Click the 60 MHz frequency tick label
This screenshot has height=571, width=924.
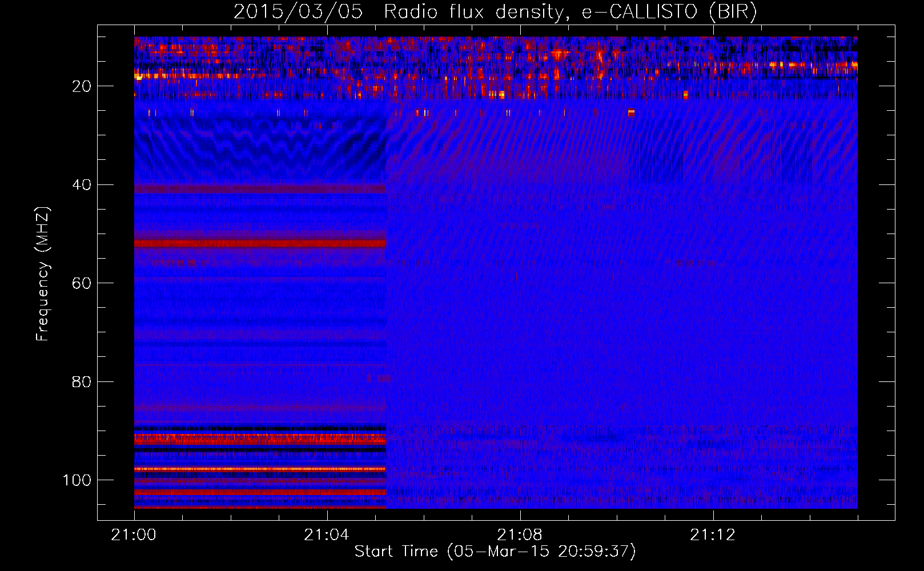[x=82, y=283]
